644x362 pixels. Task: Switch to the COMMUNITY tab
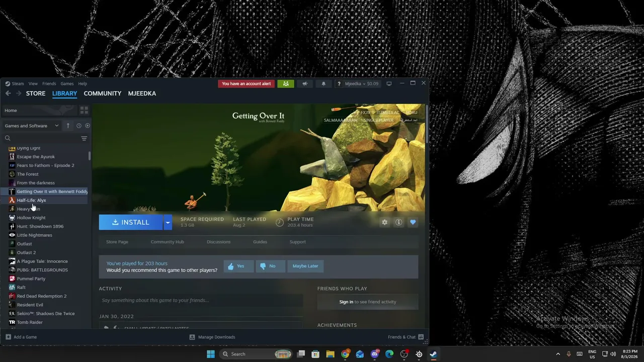(103, 94)
